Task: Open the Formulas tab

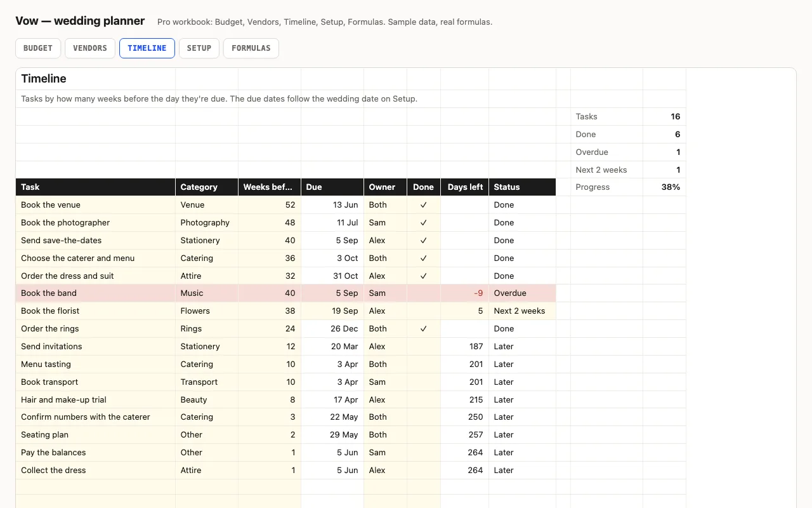Action: (251, 48)
